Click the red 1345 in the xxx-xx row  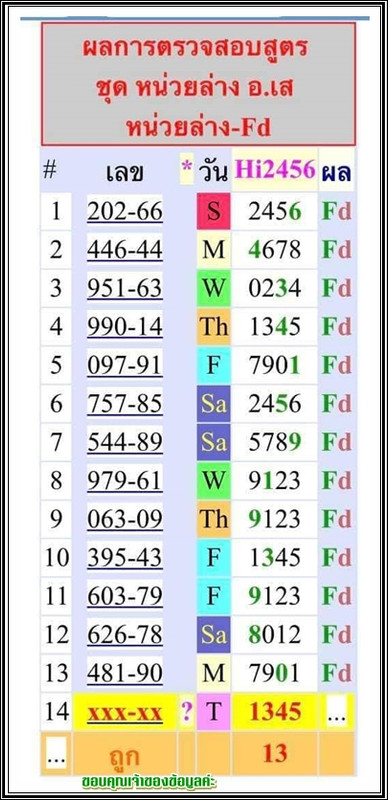click(x=275, y=712)
